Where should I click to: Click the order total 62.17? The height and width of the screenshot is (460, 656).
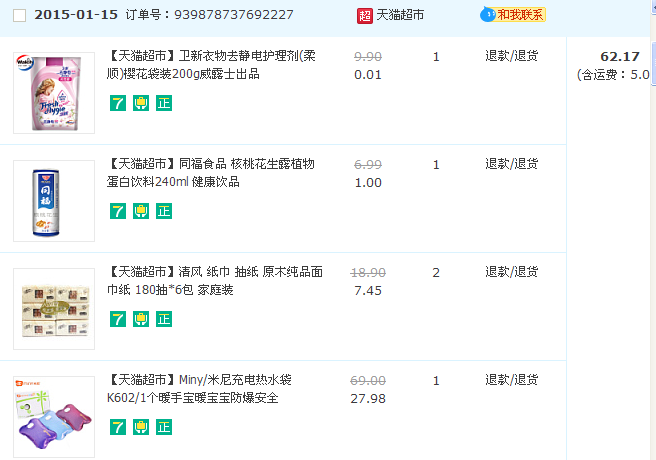pos(620,56)
